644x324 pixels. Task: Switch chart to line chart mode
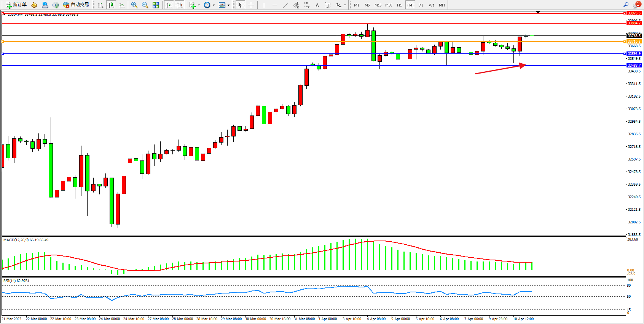click(122, 5)
